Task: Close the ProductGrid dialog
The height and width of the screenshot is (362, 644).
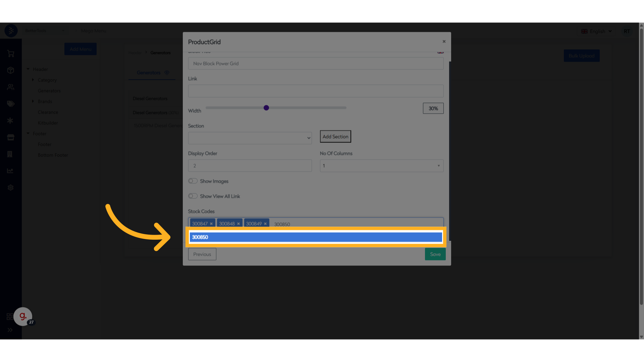Action: point(444,42)
